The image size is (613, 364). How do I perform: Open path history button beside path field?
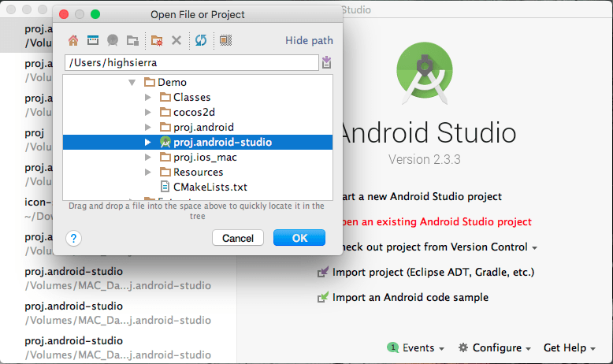point(326,63)
